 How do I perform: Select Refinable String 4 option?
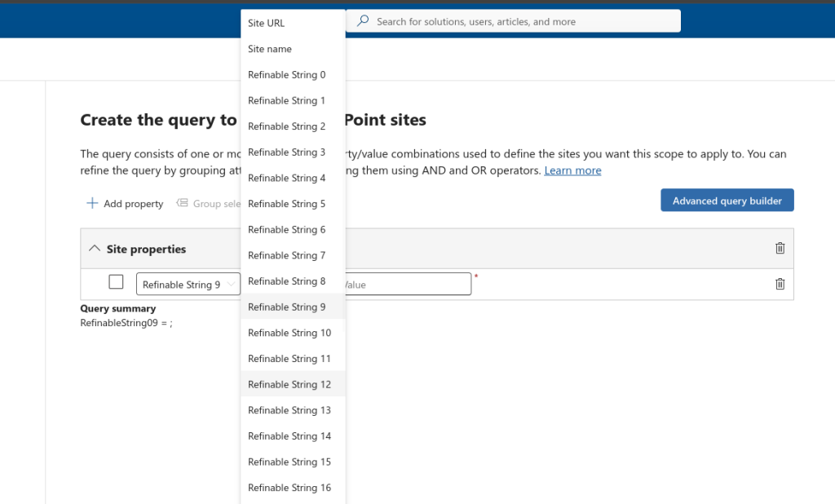pyautogui.click(x=293, y=178)
